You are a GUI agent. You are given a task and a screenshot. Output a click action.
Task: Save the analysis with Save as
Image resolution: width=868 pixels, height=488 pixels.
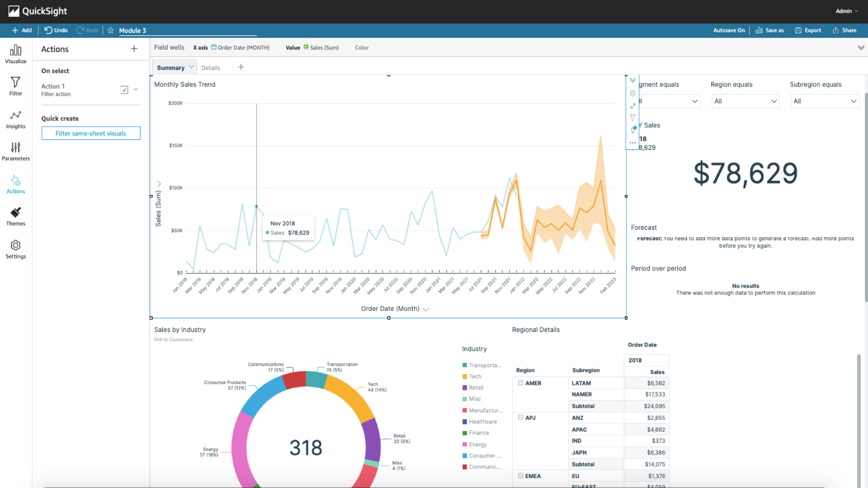pyautogui.click(x=769, y=30)
